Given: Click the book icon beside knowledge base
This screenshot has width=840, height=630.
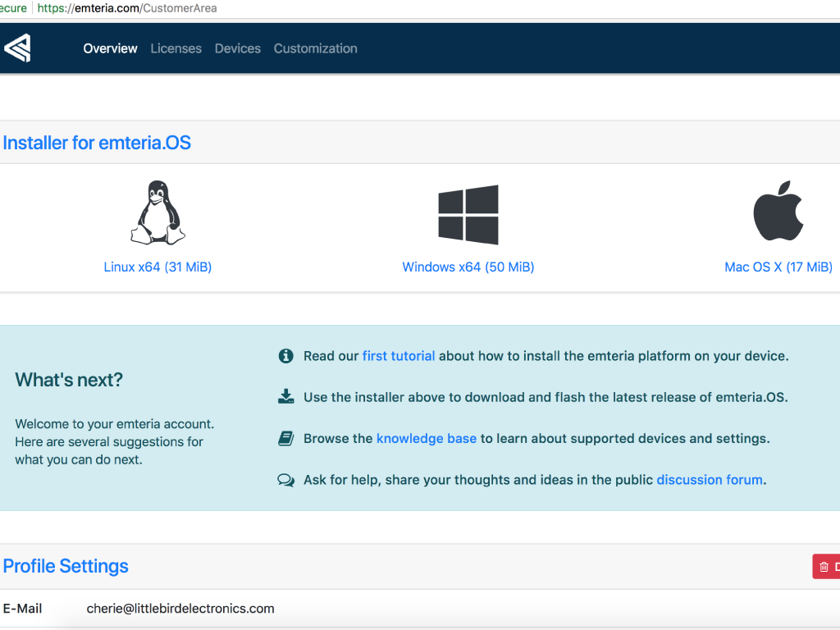Looking at the screenshot, I should tap(286, 438).
